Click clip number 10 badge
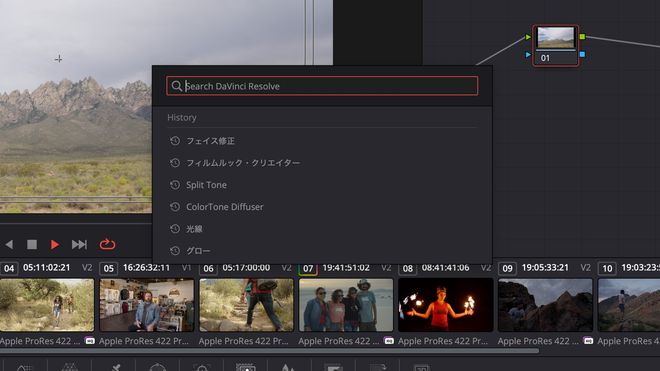Viewport: 660px width, 371px height. (x=607, y=268)
